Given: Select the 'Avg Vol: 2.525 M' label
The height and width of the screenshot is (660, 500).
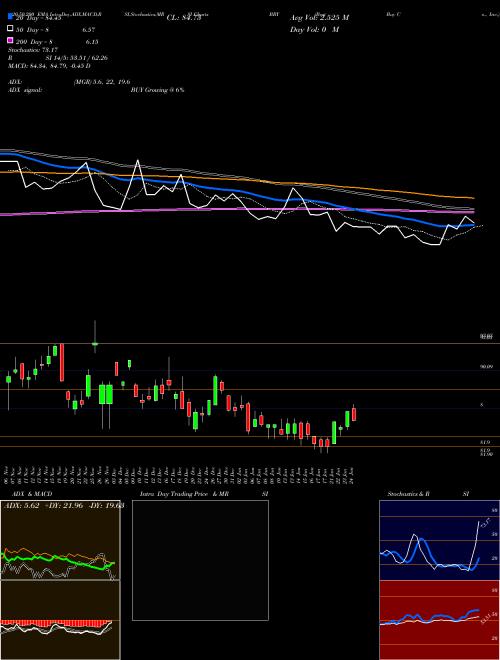Looking at the screenshot, I should pyautogui.click(x=319, y=18).
